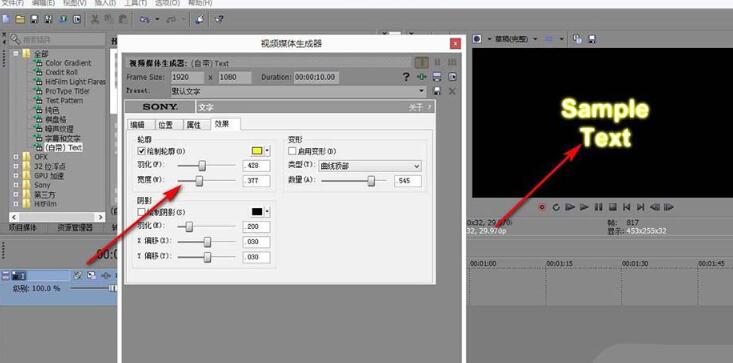Screen dimensions: 733x363
Task: Open the 类型 deformation type dropdown
Action: click(370, 166)
